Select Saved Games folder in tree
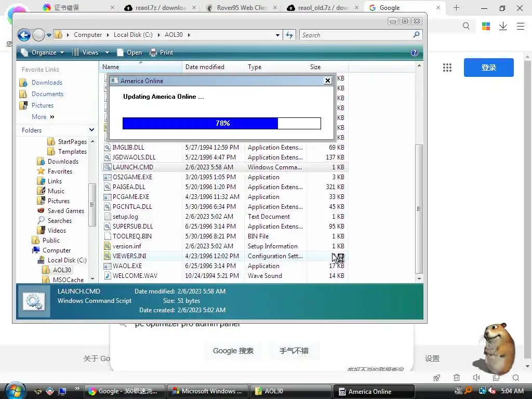 point(65,211)
